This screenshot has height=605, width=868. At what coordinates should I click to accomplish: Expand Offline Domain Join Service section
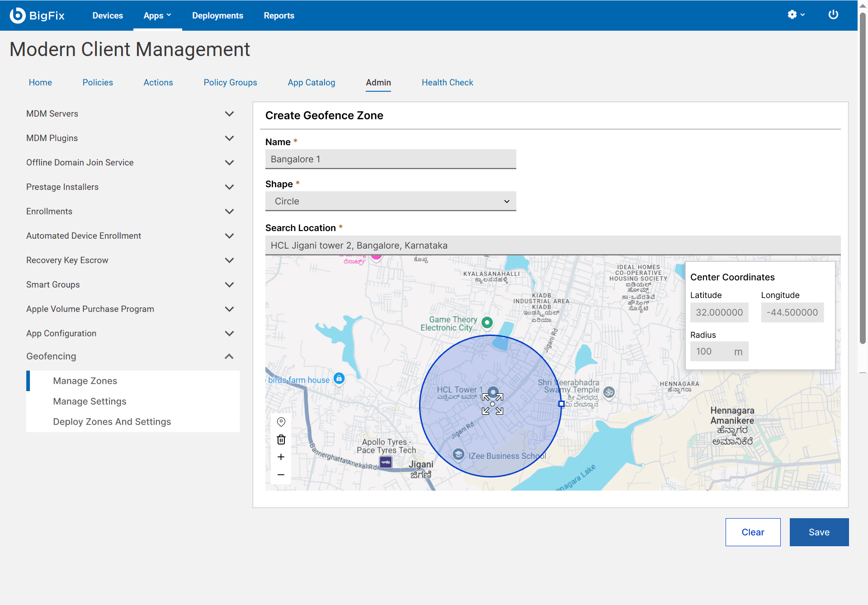229,162
